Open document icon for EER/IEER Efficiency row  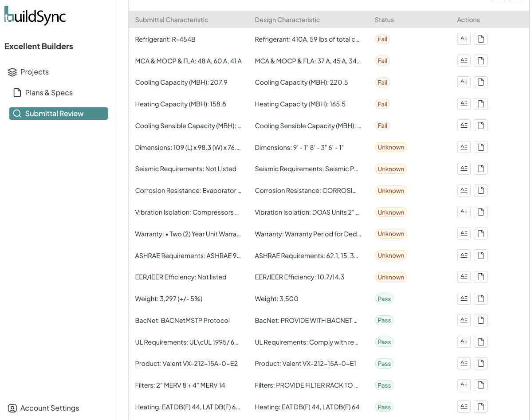480,277
